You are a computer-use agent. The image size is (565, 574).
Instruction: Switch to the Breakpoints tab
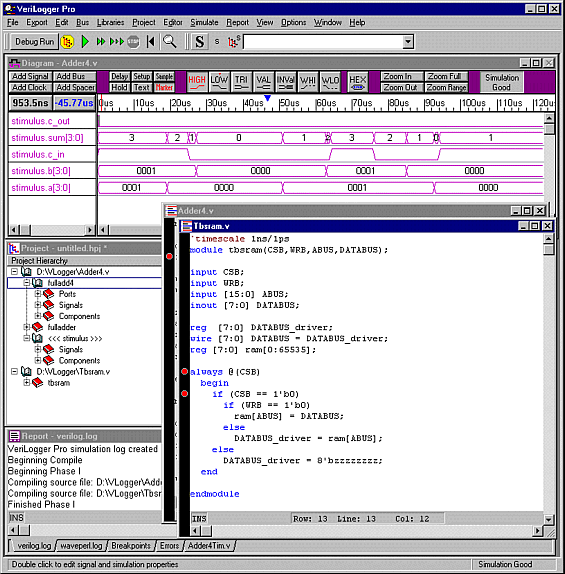[131, 546]
